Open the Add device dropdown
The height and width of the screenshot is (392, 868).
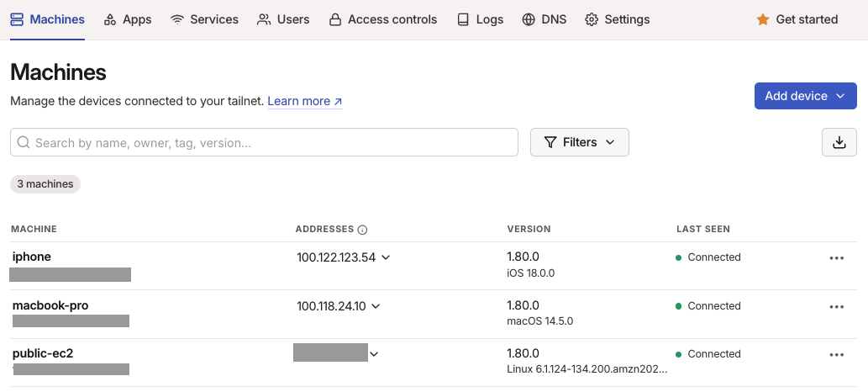pyautogui.click(x=805, y=96)
